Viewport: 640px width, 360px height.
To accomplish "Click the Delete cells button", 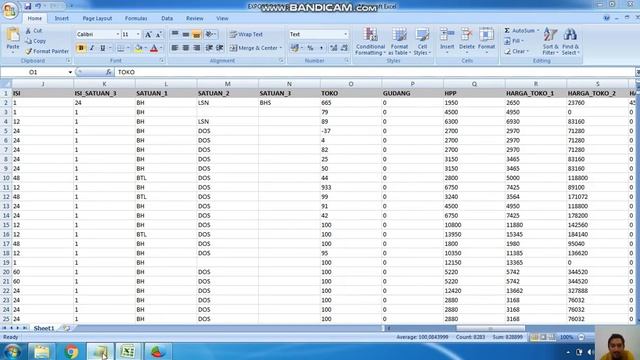I will pyautogui.click(x=467, y=41).
